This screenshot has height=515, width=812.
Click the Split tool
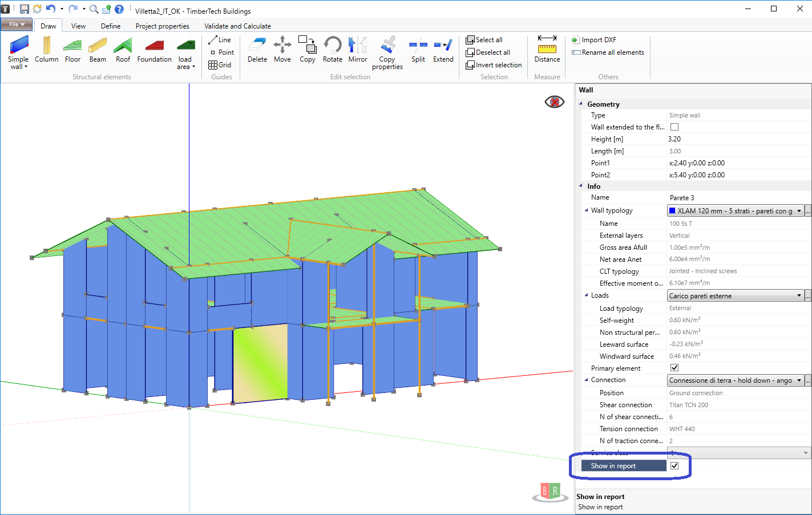point(418,50)
